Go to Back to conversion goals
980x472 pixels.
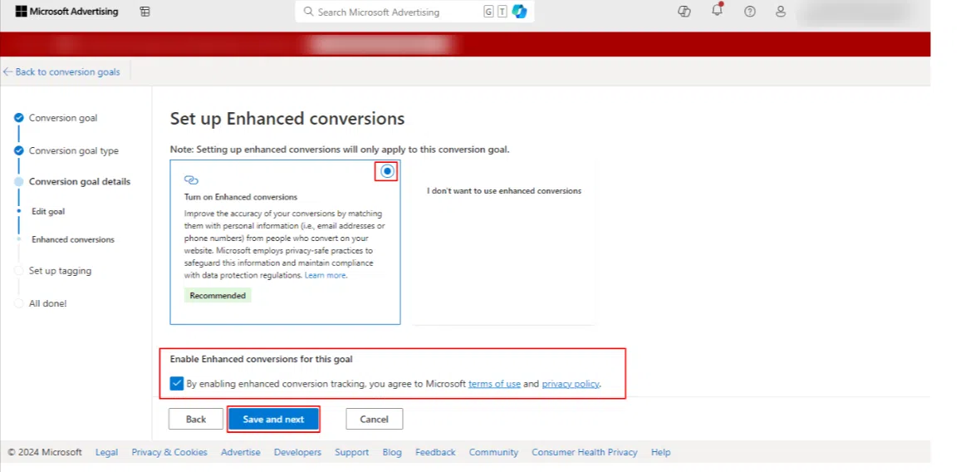[67, 72]
